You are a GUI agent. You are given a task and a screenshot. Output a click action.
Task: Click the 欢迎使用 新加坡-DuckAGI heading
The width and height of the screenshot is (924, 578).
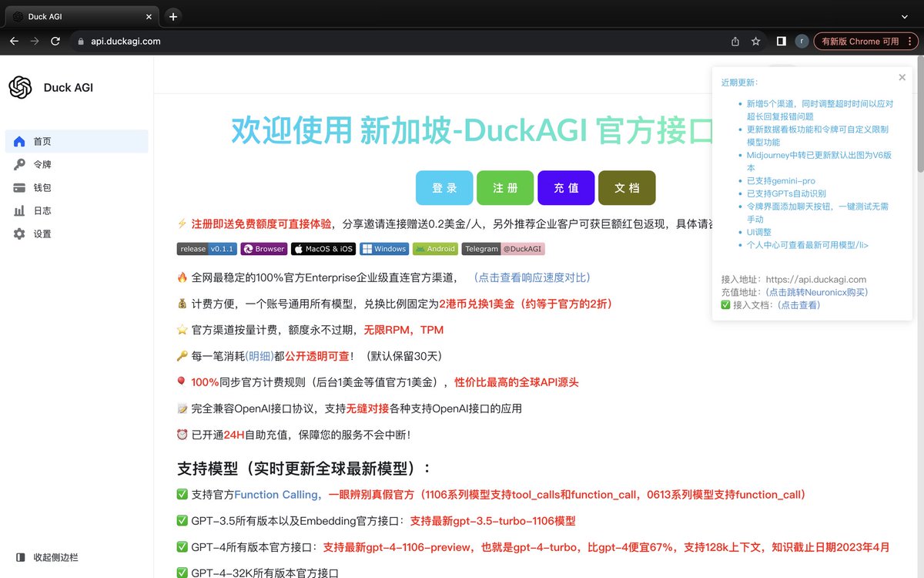(x=474, y=131)
